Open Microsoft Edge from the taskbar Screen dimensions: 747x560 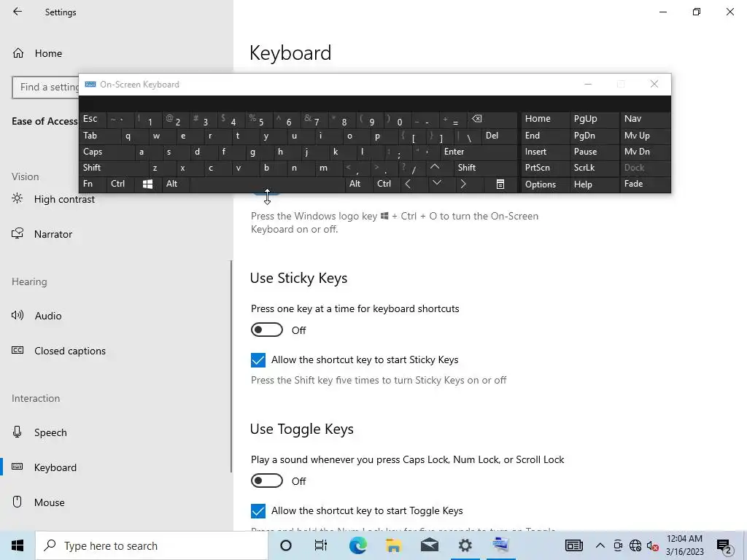(x=357, y=545)
